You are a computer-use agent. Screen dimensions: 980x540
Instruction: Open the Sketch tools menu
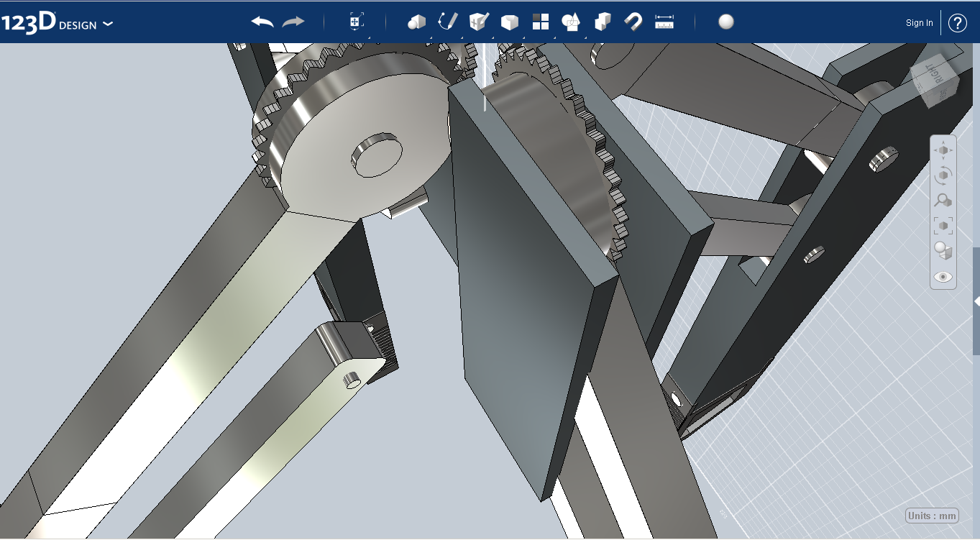point(448,22)
